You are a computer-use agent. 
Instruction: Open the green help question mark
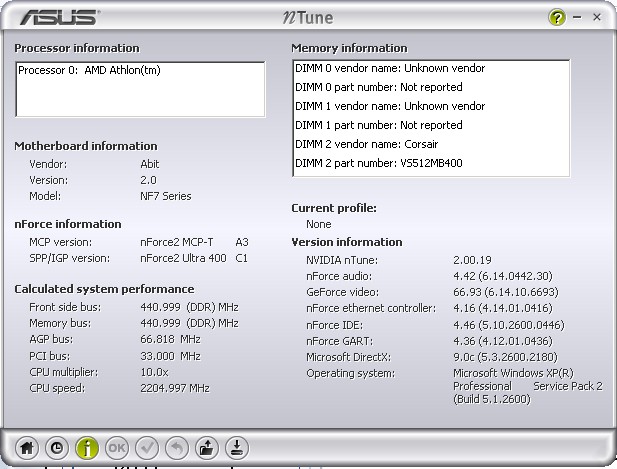point(556,17)
